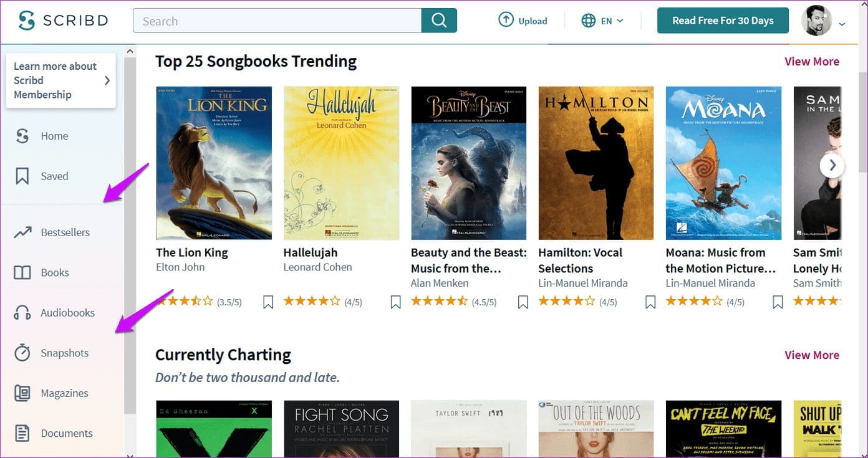This screenshot has width=868, height=458.
Task: Open Bestsellers section
Action: (65, 232)
